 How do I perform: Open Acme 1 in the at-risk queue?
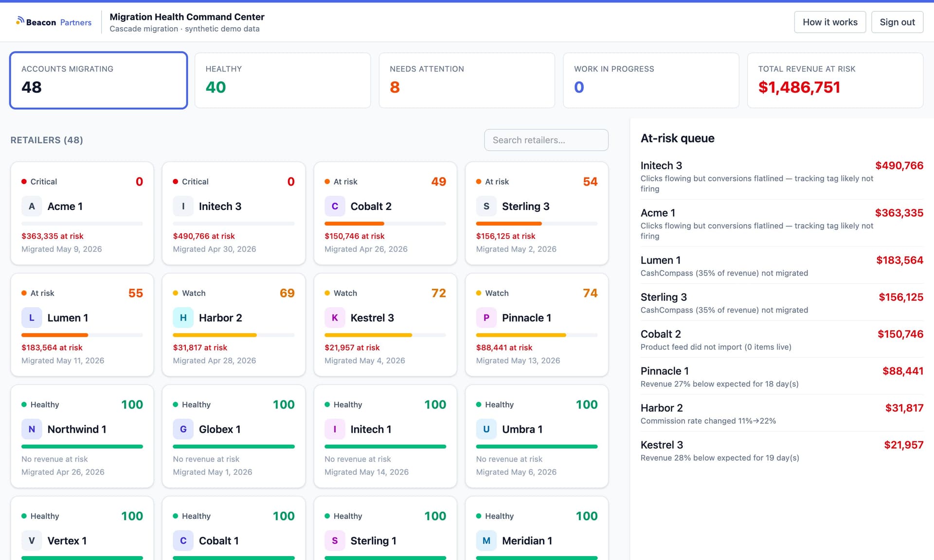(782, 224)
